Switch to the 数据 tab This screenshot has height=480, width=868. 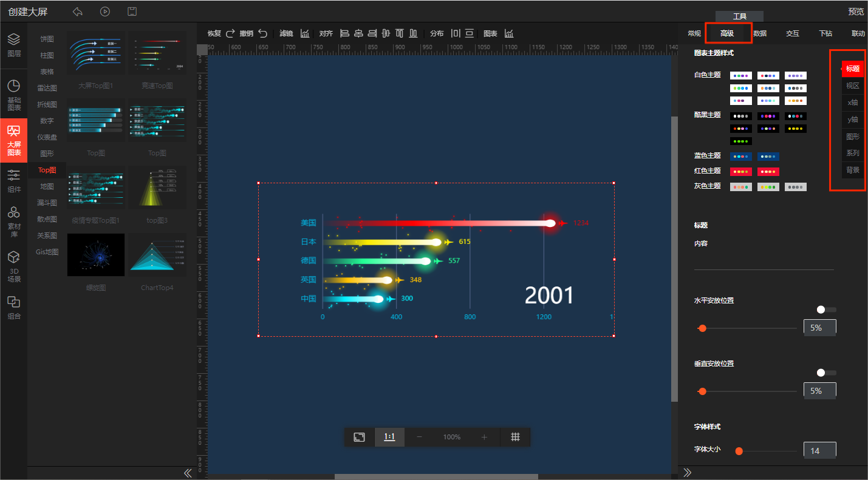[760, 33]
